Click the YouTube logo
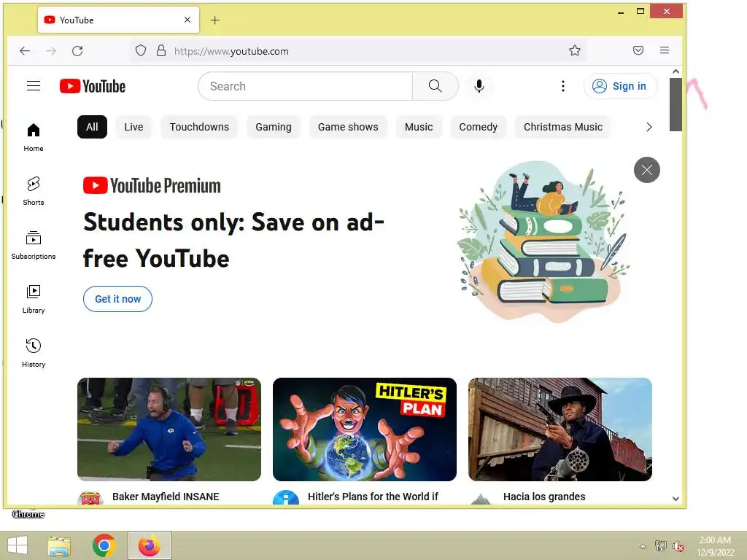The image size is (747, 560). [x=93, y=86]
